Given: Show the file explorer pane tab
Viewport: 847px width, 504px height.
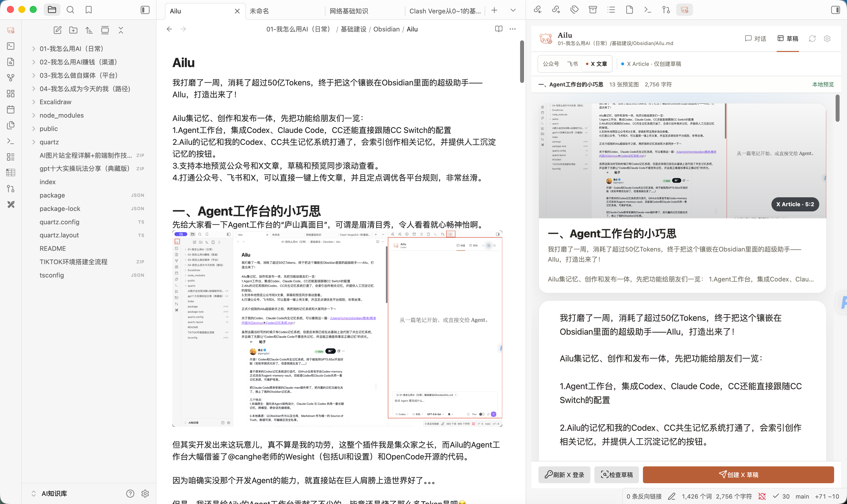Looking at the screenshot, I should (52, 10).
